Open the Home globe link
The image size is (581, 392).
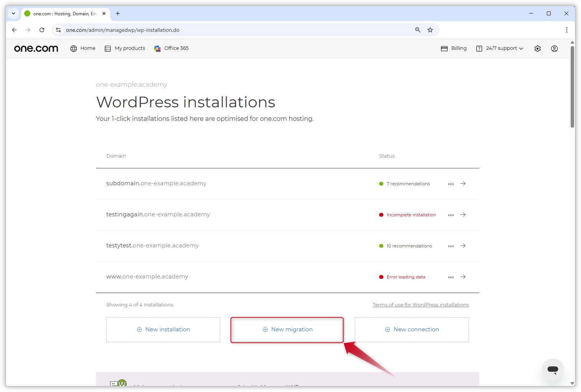pos(83,48)
